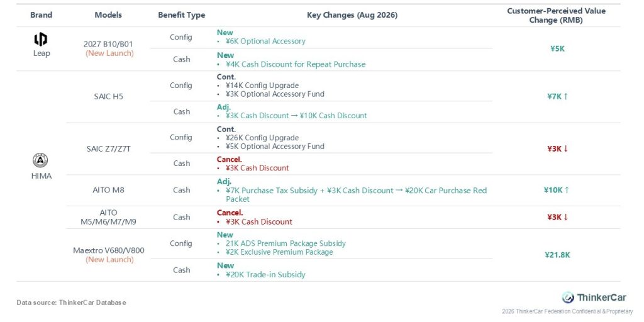644x322 pixels.
Task: Click the Models column header
Action: coord(108,15)
